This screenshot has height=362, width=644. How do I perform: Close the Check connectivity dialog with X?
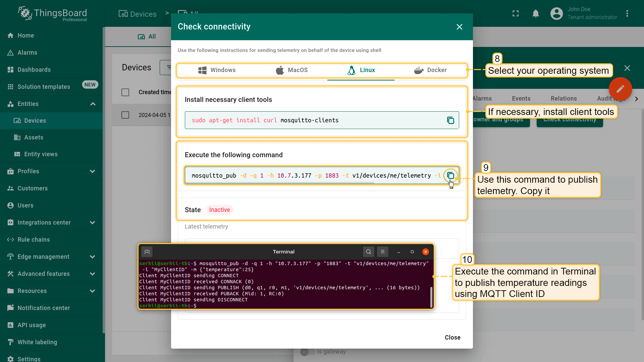tap(459, 27)
